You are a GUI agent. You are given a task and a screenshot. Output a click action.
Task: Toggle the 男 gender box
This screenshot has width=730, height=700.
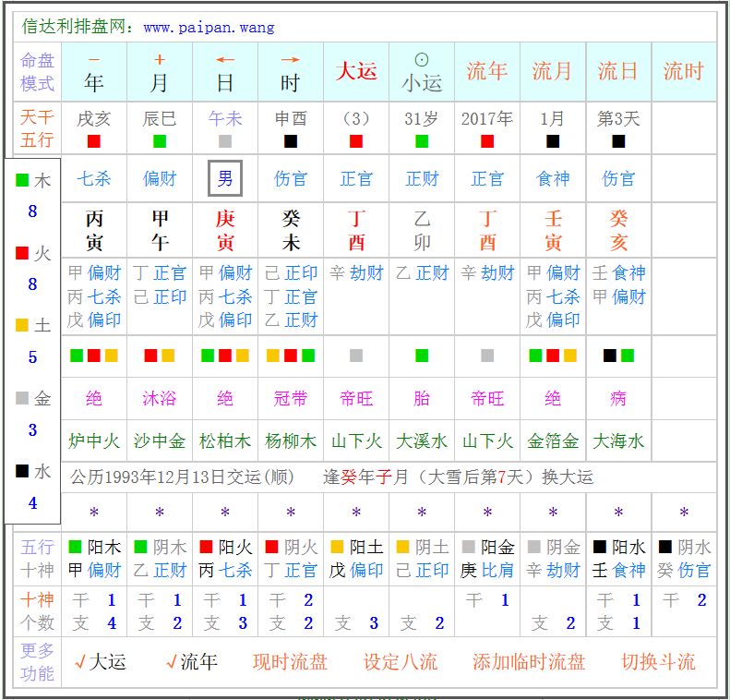pos(225,178)
